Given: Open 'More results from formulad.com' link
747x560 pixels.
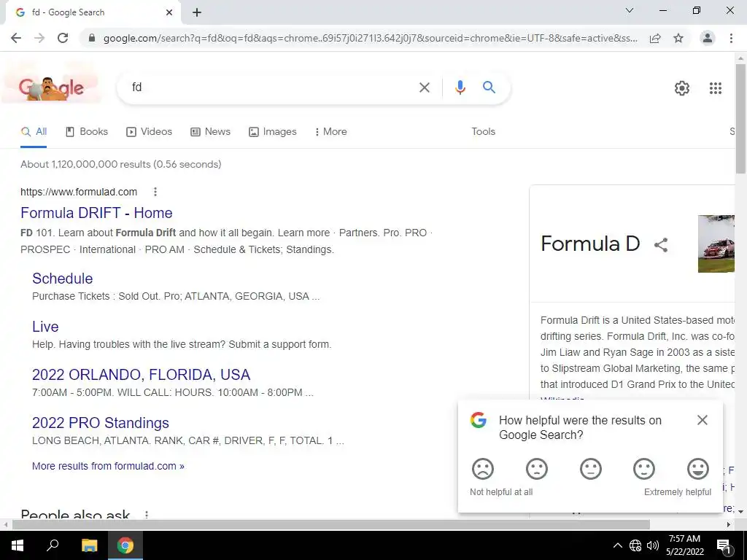Looking at the screenshot, I should [x=108, y=466].
